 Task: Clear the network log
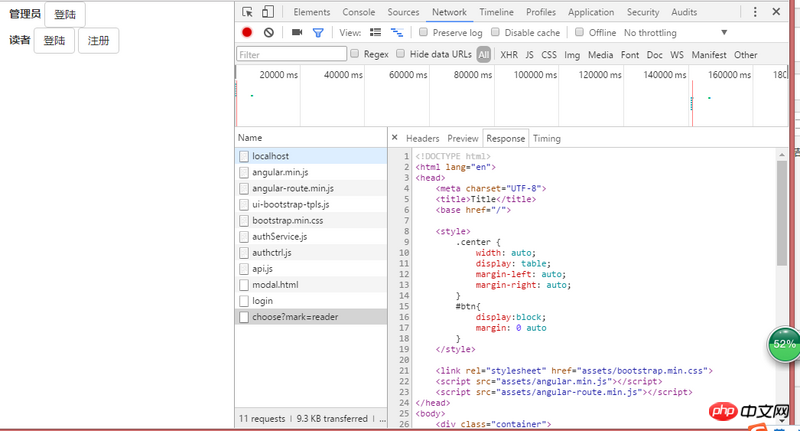269,33
